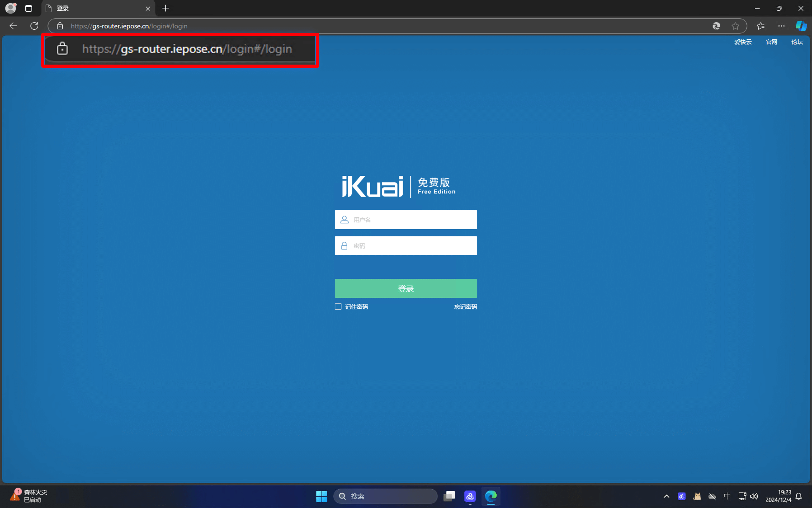The width and height of the screenshot is (812, 508).
Task: View site information lock icon
Action: pyautogui.click(x=60, y=26)
